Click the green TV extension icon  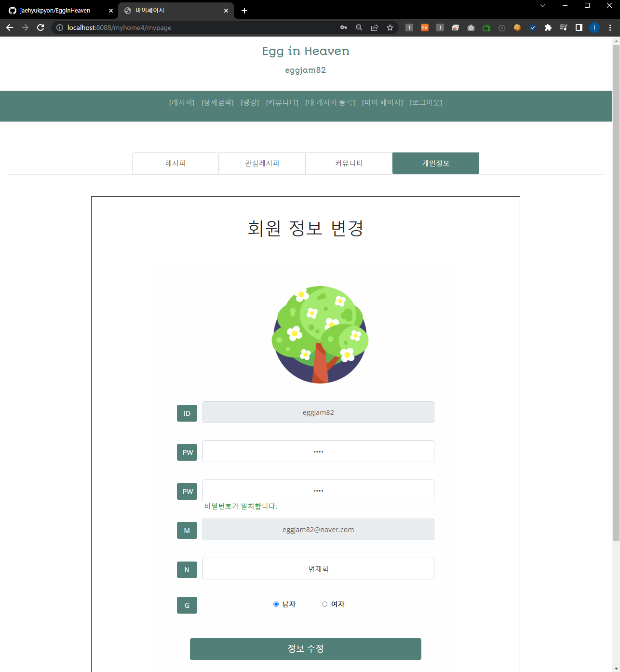[x=486, y=27]
